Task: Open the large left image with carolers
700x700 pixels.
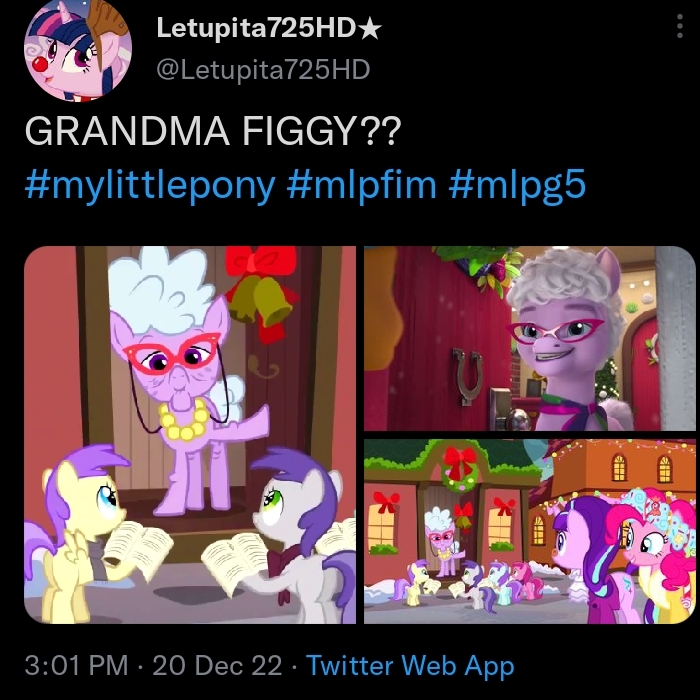Action: tap(190, 435)
